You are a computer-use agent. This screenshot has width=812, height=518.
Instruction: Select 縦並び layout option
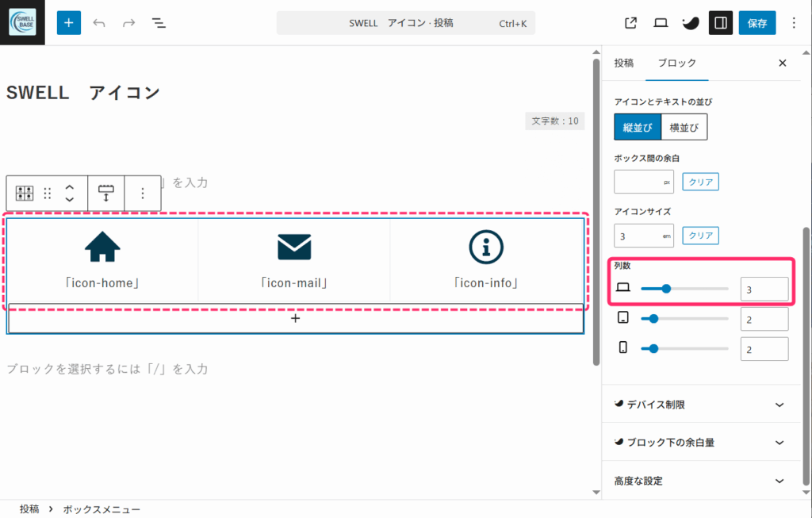point(638,128)
